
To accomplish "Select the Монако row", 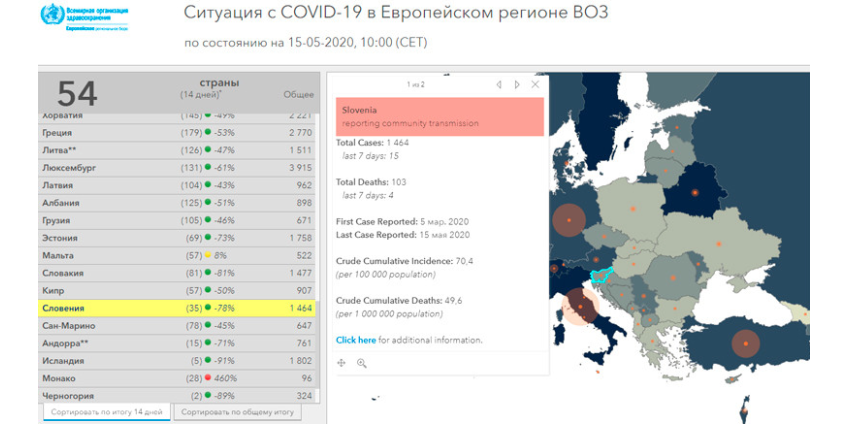I will [177, 379].
